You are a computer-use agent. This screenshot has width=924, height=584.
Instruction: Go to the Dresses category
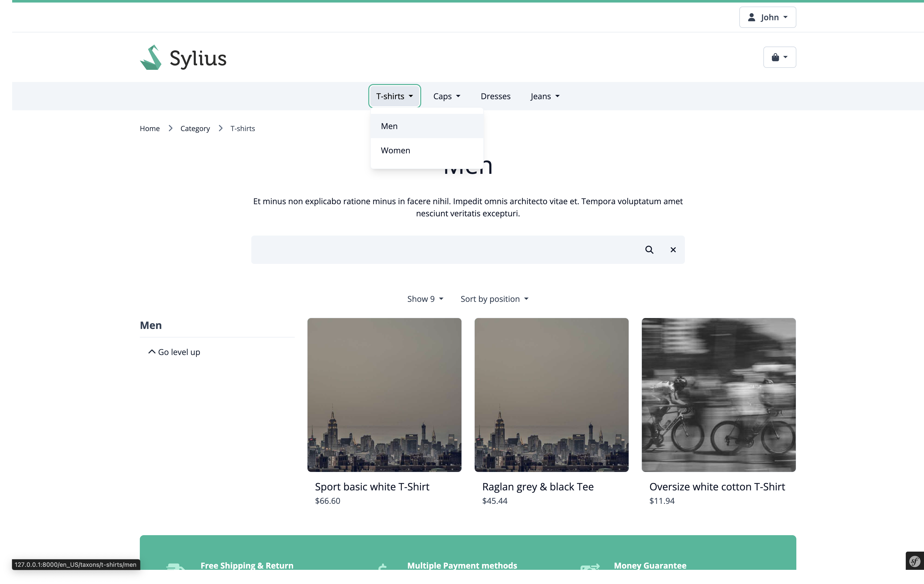click(x=495, y=96)
